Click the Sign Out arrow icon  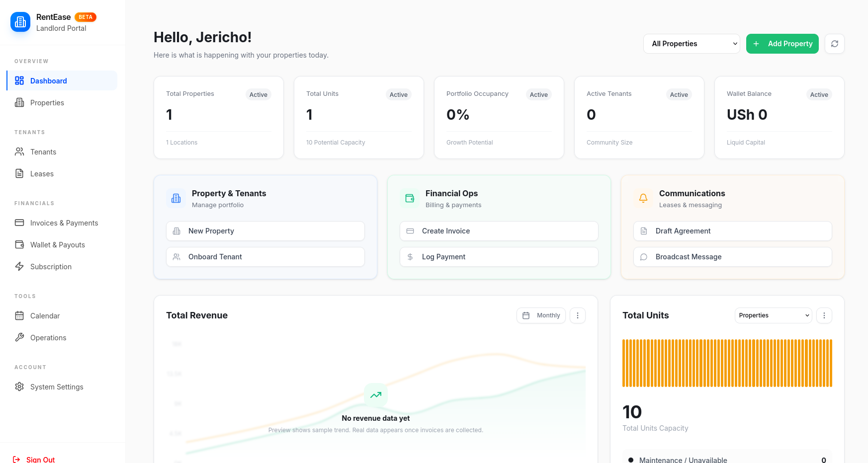[16, 460]
